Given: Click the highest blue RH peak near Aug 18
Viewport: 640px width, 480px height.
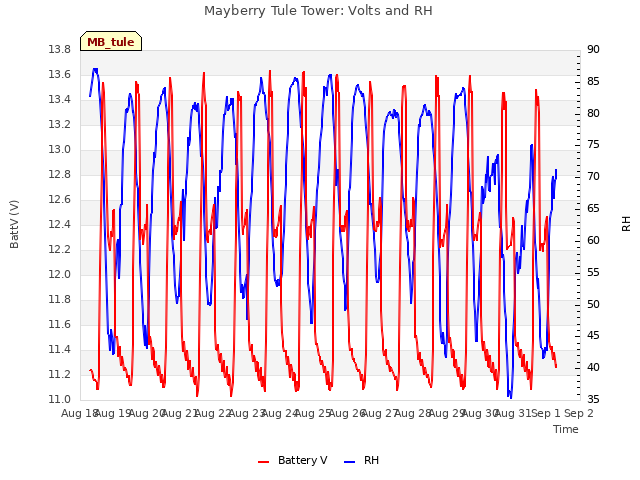Looking at the screenshot, I should point(95,69).
